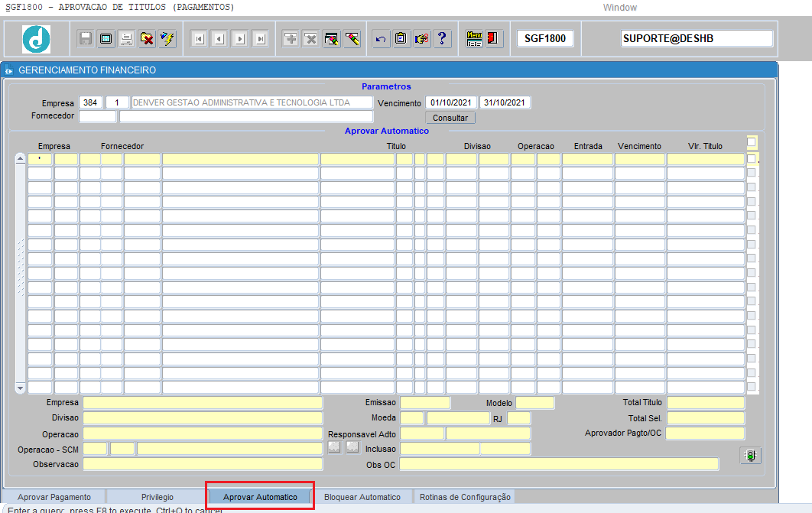Click the screen display toolbar icon
812x513 pixels.
(x=106, y=39)
